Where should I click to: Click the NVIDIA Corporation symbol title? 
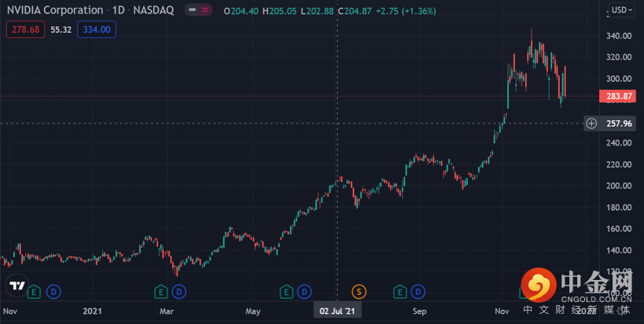click(55, 11)
